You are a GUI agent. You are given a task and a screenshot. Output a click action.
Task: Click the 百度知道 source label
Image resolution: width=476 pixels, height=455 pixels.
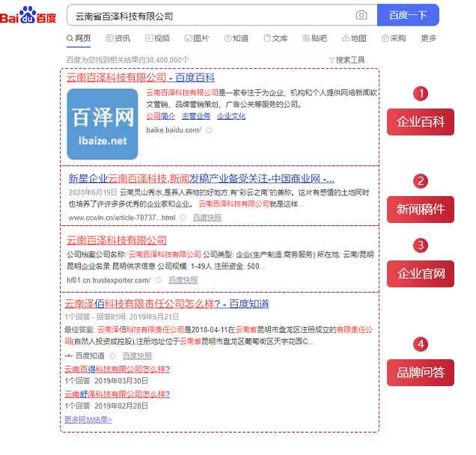(x=90, y=355)
